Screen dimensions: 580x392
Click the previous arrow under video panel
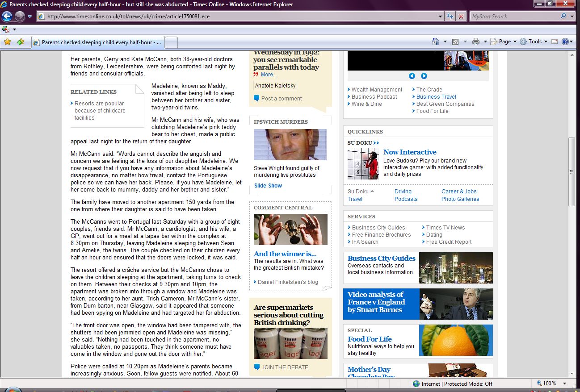click(x=412, y=76)
